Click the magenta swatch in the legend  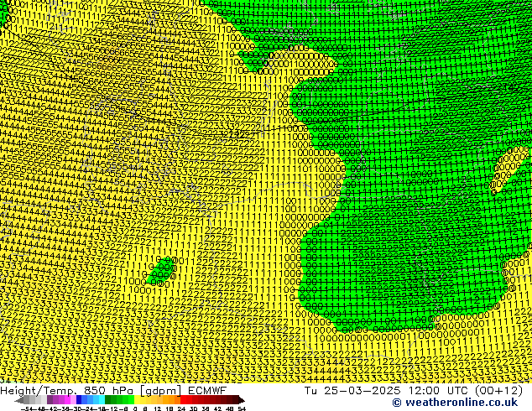pyautogui.click(x=67, y=400)
